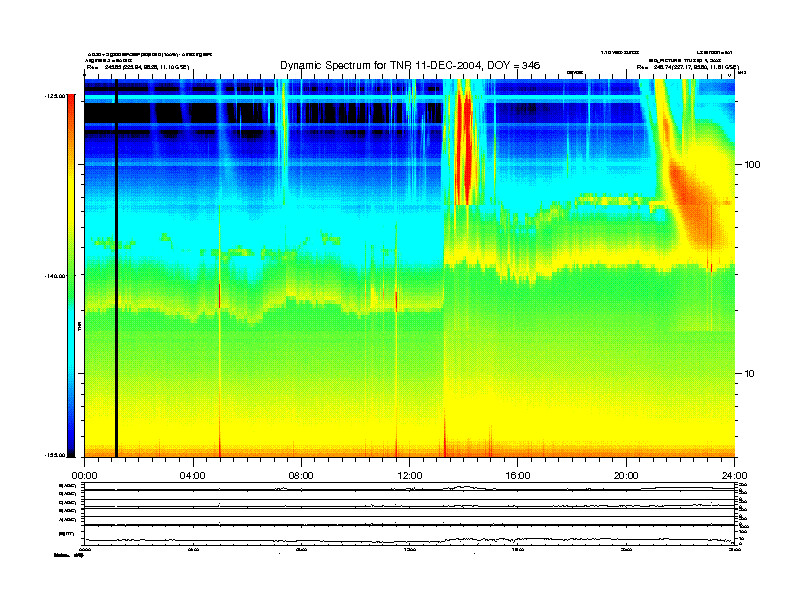The height and width of the screenshot is (612, 792).
Task: Click the '20:00' time axis label
Action: pos(626,476)
